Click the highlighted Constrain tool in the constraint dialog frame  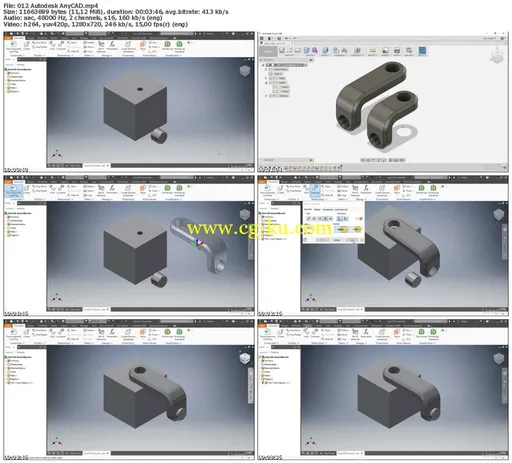315,191
